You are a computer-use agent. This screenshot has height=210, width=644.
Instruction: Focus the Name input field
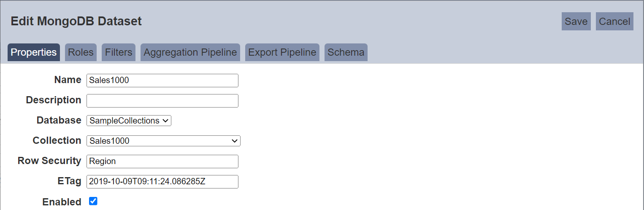pyautogui.click(x=162, y=81)
